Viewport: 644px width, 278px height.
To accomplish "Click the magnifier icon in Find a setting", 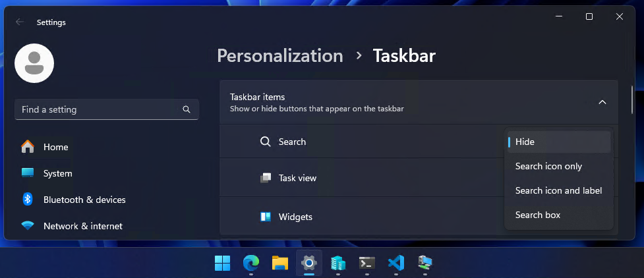I will [x=187, y=109].
